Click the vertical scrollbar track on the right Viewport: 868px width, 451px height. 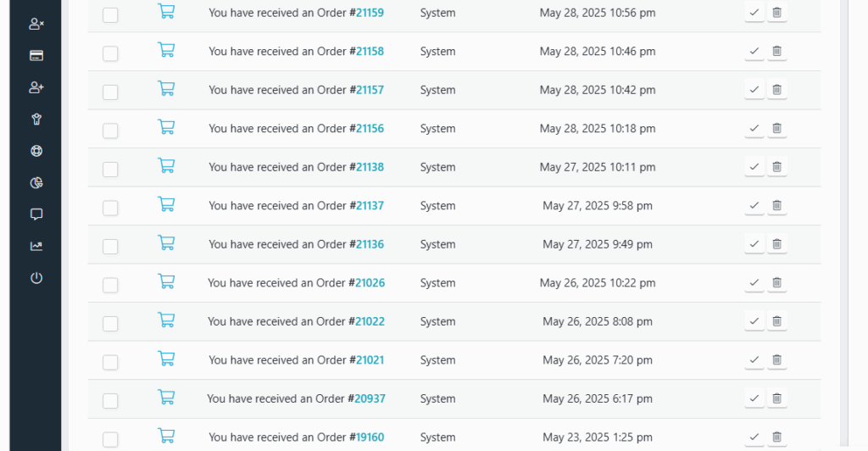pyautogui.click(x=843, y=254)
